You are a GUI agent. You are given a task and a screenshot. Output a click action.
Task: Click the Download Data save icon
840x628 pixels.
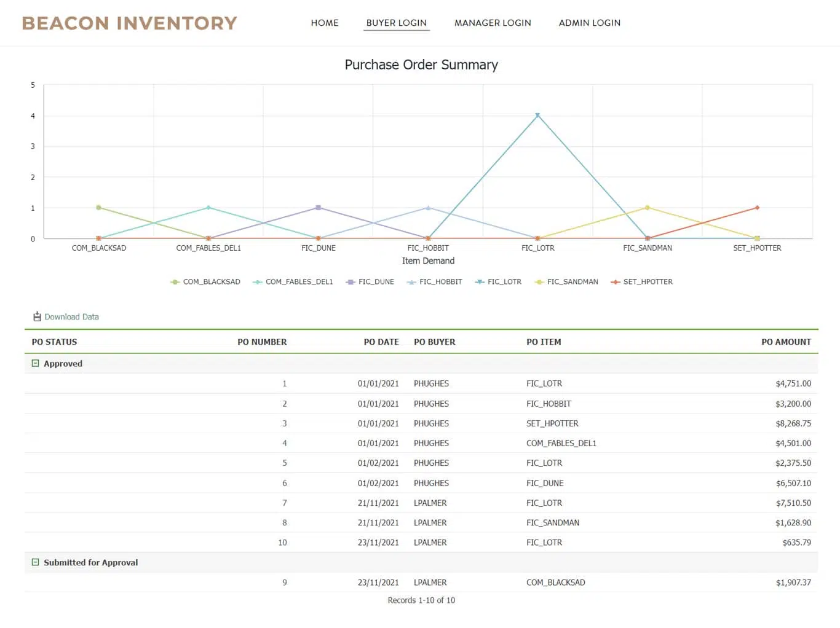(37, 316)
